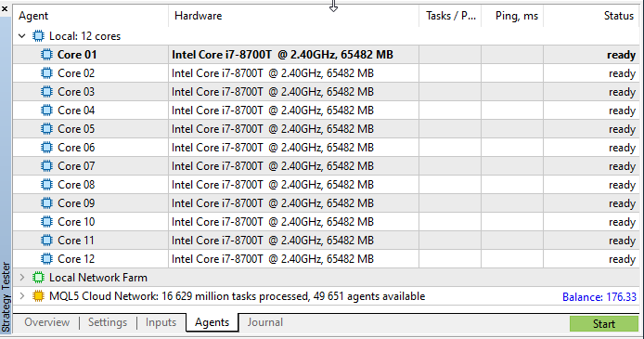Click the Core 07 chip icon
The width and height of the screenshot is (644, 339).
[x=46, y=166]
